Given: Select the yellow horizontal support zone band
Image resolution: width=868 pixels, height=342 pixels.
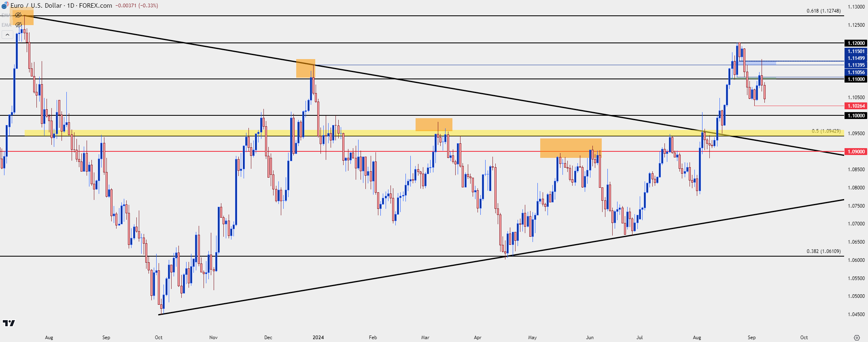Looking at the screenshot, I should (x=434, y=133).
